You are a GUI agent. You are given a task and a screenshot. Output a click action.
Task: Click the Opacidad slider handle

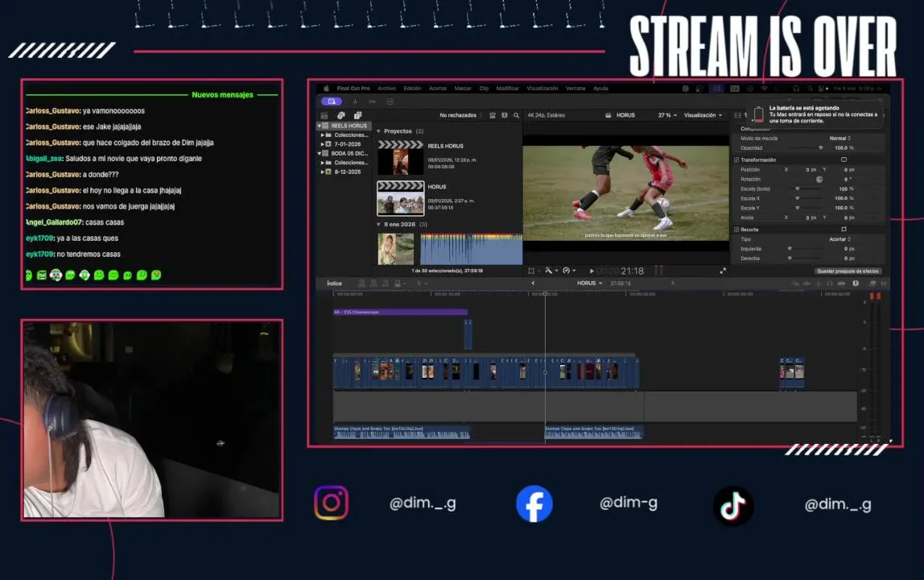tap(820, 148)
